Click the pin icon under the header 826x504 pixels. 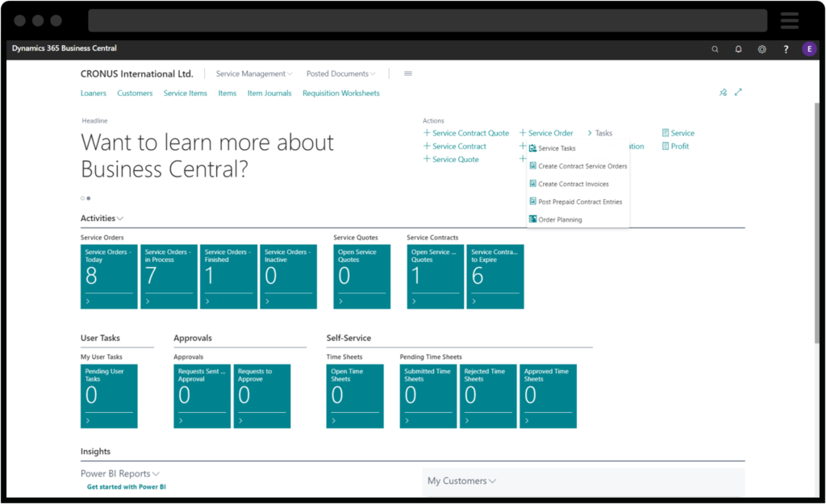coord(723,92)
